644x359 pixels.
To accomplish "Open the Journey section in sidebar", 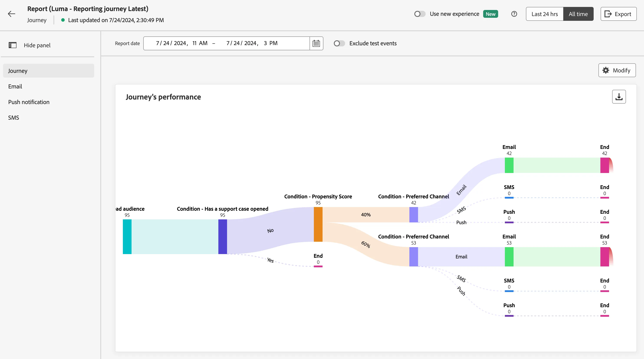I will (48, 71).
